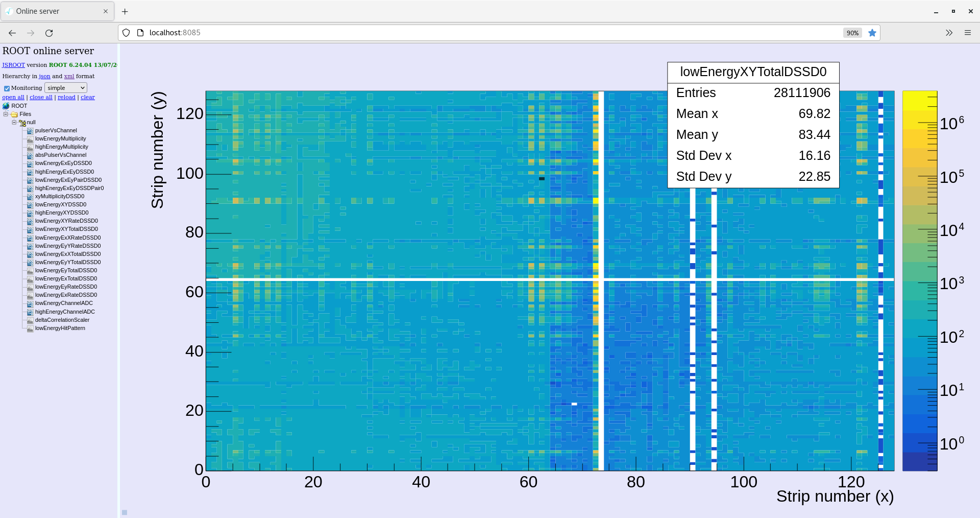Viewport: 980px width, 518px height.
Task: Click the 90% zoom level indicator
Action: tap(852, 33)
